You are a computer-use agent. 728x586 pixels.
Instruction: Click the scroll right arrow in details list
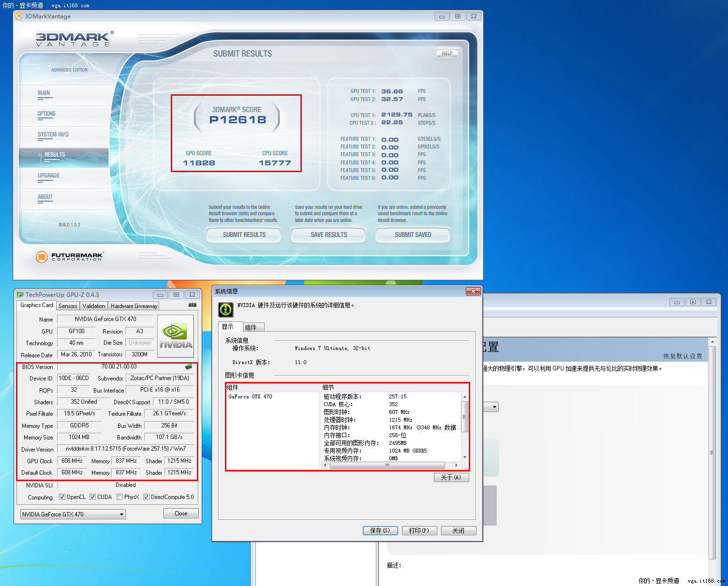click(457, 465)
